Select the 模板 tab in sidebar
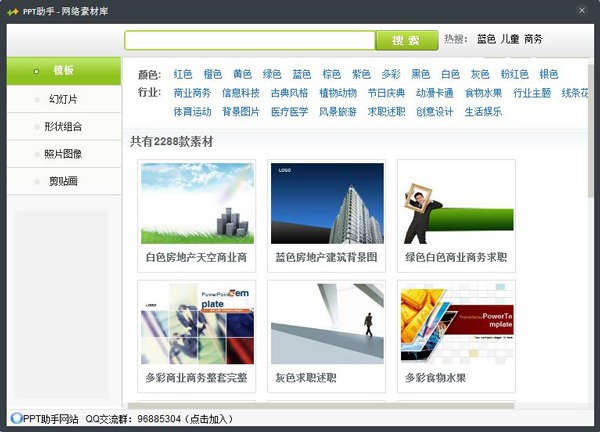 pyautogui.click(x=64, y=71)
